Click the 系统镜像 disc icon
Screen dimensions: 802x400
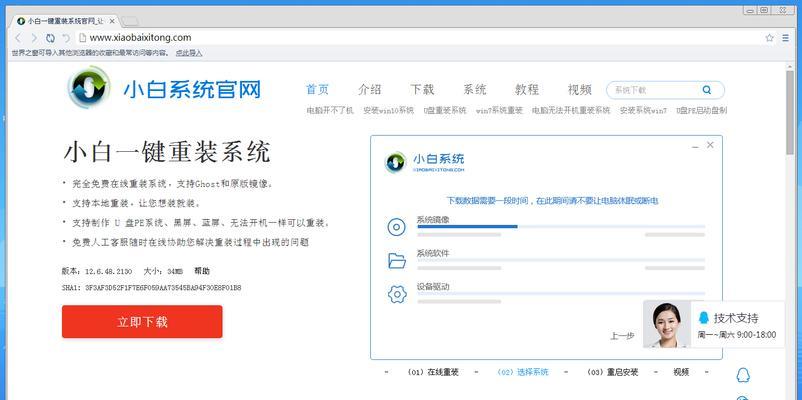point(396,227)
